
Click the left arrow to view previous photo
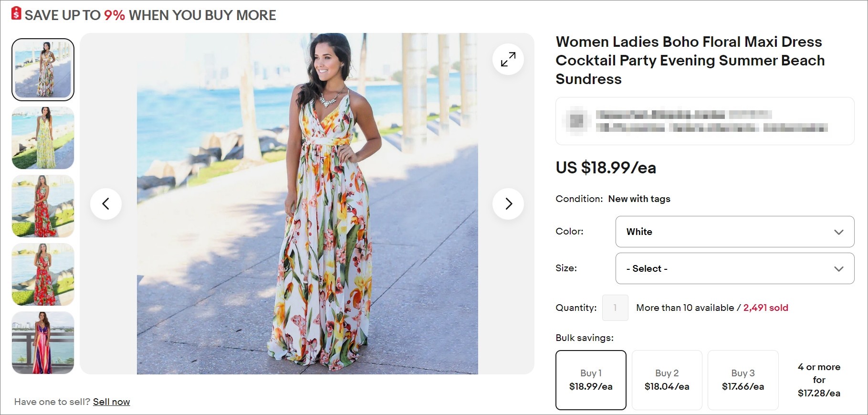coord(106,203)
